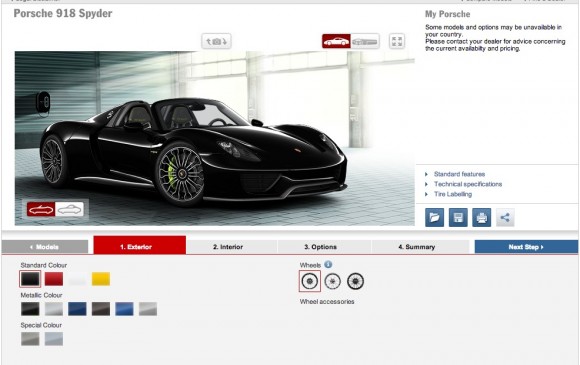
Task: Select the third wheel design thumbnail
Action: tap(355, 281)
